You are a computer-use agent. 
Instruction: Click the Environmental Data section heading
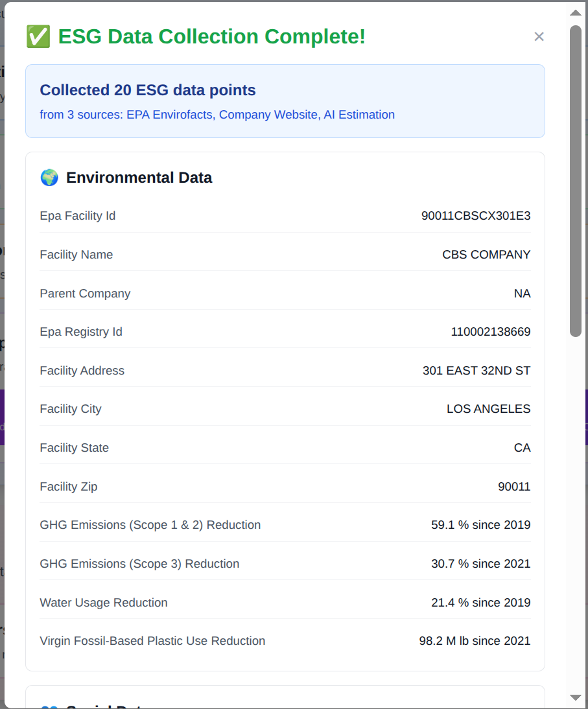[x=139, y=178]
